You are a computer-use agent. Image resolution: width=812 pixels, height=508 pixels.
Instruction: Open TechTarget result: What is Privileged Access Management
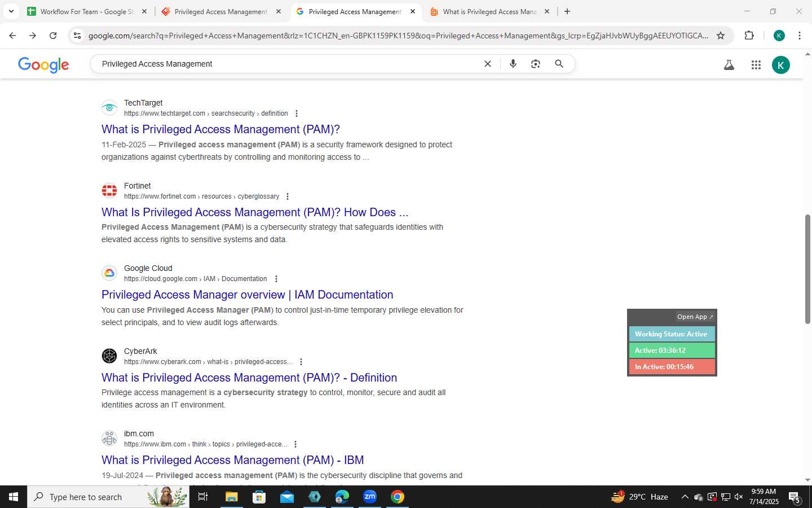220,129
